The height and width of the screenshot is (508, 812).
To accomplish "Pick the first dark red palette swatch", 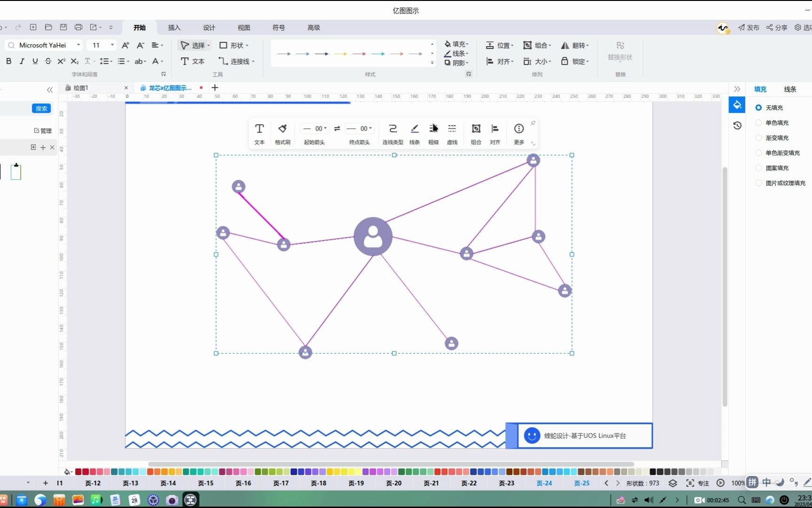I will click(x=78, y=472).
